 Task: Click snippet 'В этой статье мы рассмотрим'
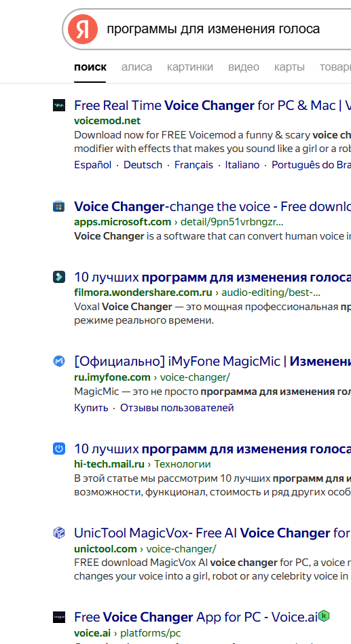[213, 485]
